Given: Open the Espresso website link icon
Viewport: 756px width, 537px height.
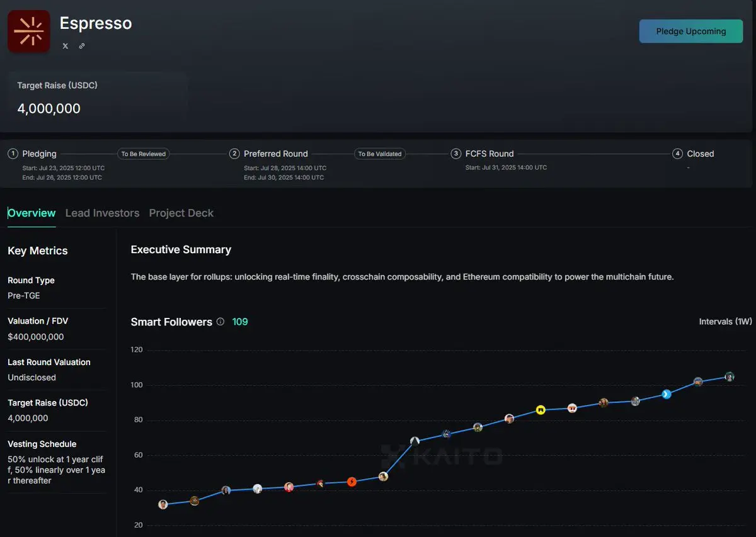Looking at the screenshot, I should coord(82,46).
